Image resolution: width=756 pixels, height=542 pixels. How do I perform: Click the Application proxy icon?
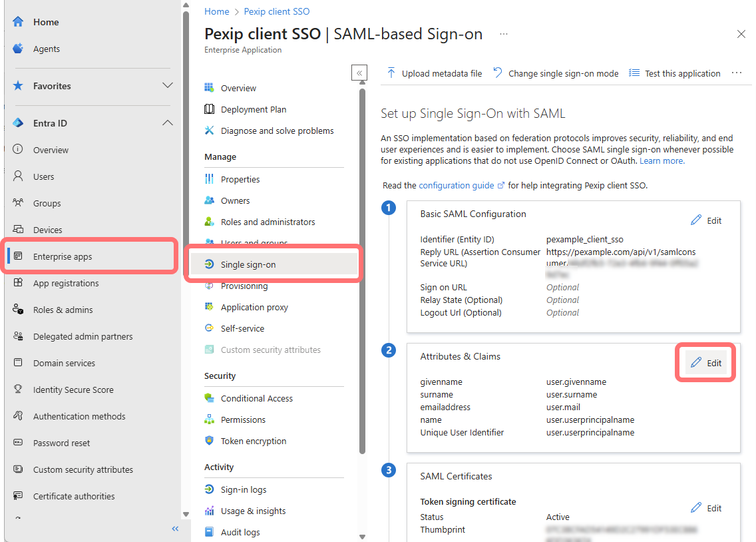(210, 307)
